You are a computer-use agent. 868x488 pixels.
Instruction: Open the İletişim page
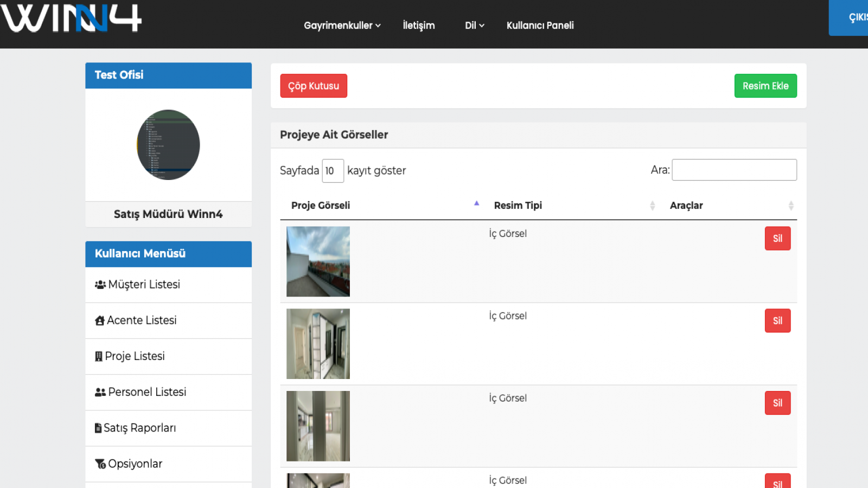click(x=419, y=25)
